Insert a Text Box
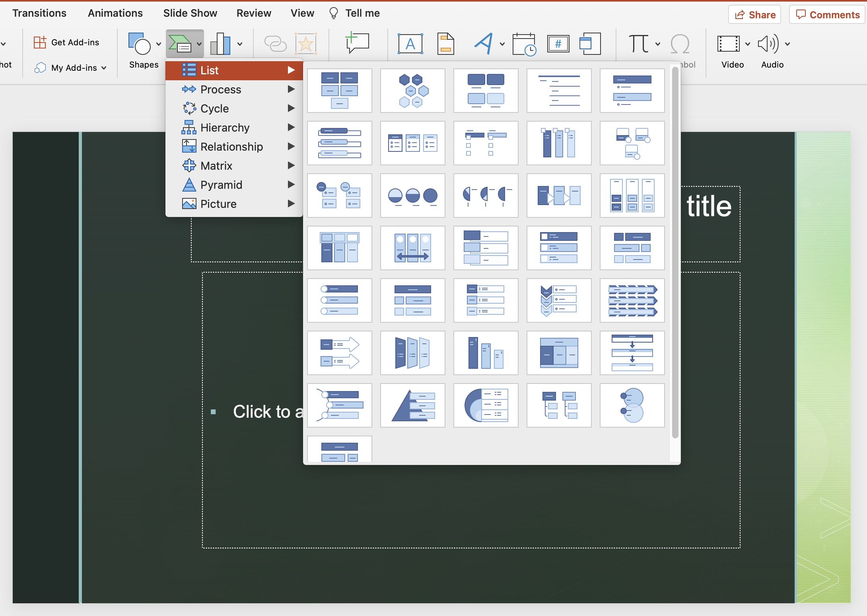The image size is (867, 616). click(x=410, y=44)
